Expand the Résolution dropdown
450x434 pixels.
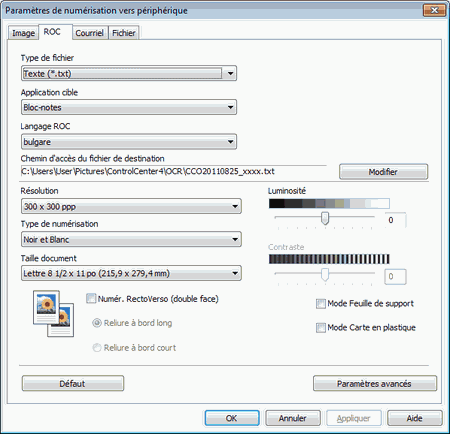coord(131,206)
